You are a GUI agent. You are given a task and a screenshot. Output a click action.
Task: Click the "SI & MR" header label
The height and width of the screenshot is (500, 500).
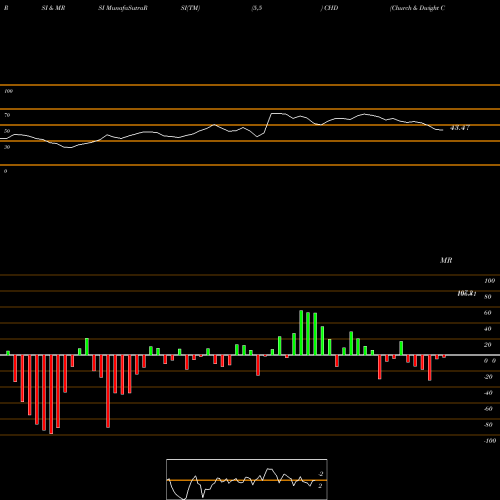pos(53,8)
